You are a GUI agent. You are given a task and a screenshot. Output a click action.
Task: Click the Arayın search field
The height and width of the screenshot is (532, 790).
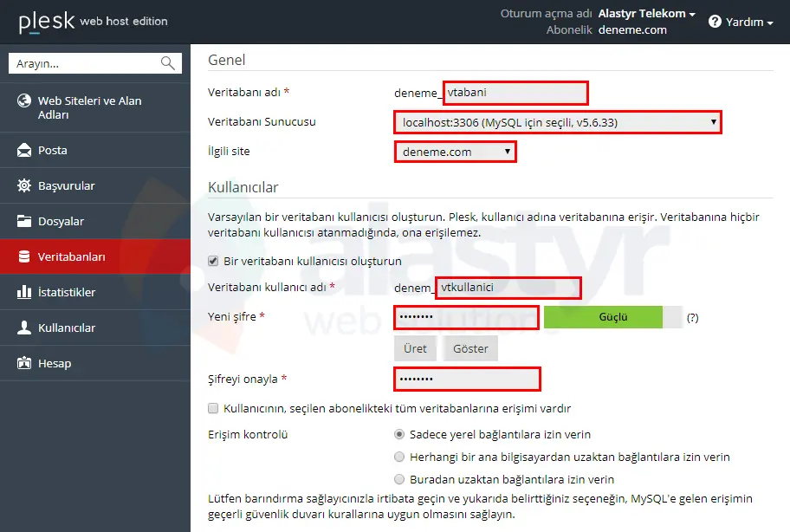click(x=87, y=62)
